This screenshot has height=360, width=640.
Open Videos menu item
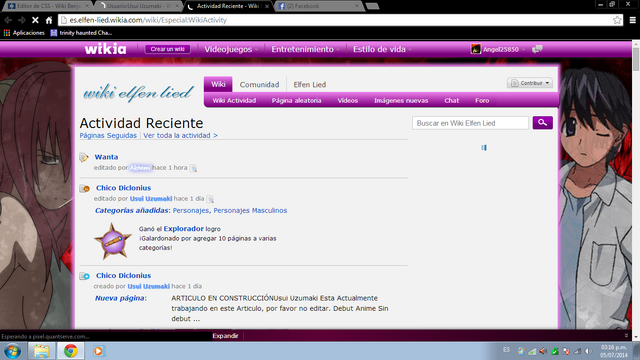point(347,100)
